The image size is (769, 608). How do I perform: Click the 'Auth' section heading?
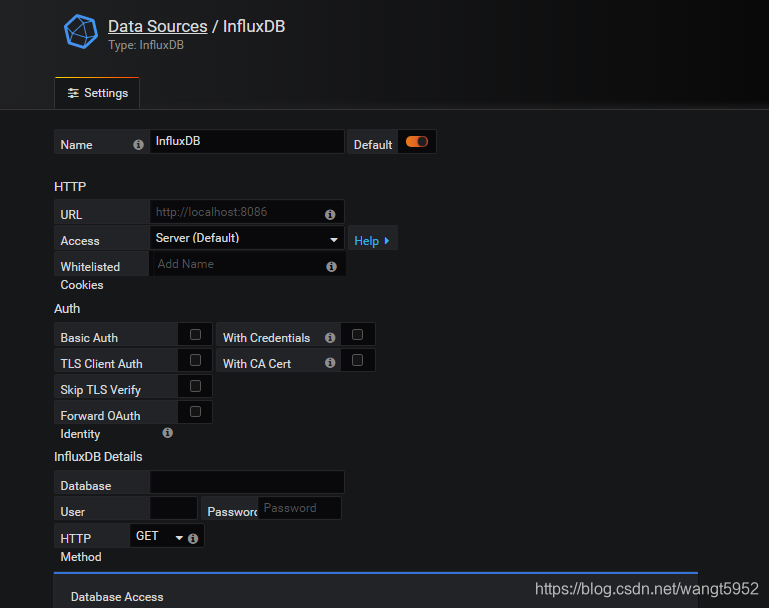tap(67, 308)
